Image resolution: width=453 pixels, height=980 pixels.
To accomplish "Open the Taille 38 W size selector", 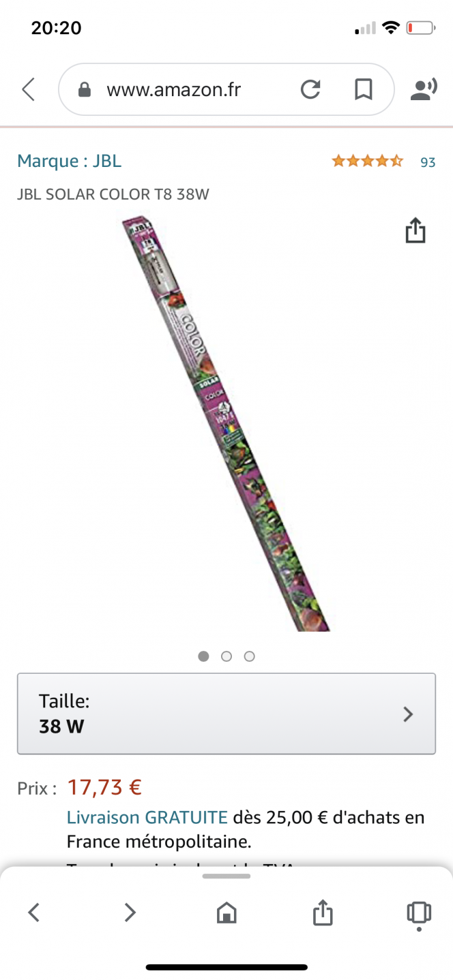I will [x=227, y=714].
